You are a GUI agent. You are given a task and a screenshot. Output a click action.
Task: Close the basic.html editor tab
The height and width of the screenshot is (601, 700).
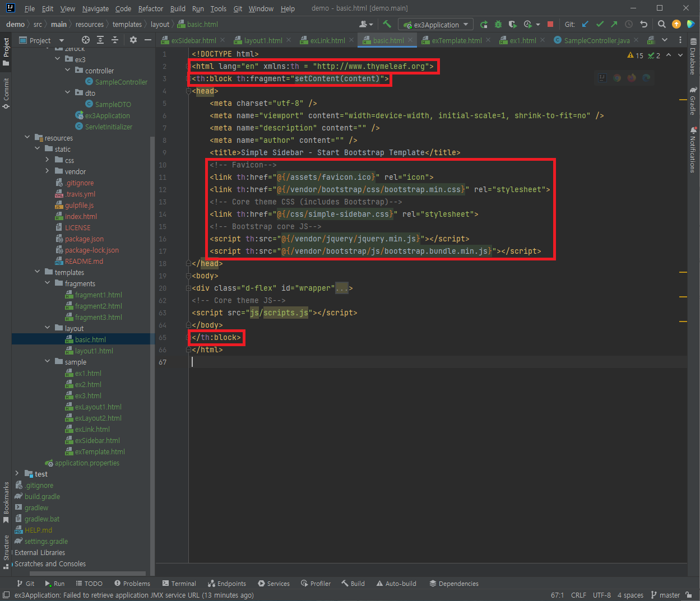pyautogui.click(x=410, y=40)
